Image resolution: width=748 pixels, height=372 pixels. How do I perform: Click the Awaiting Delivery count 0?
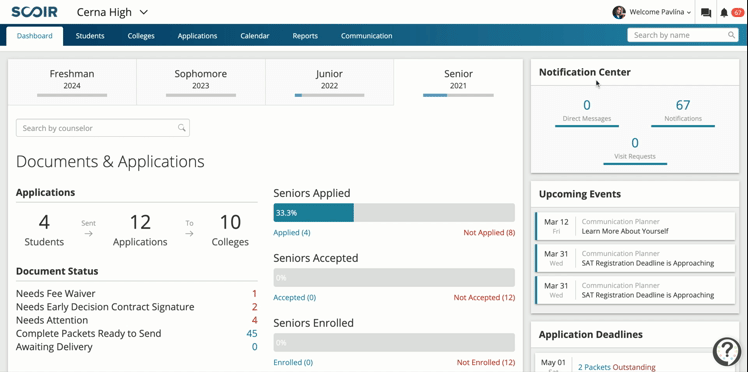click(254, 347)
